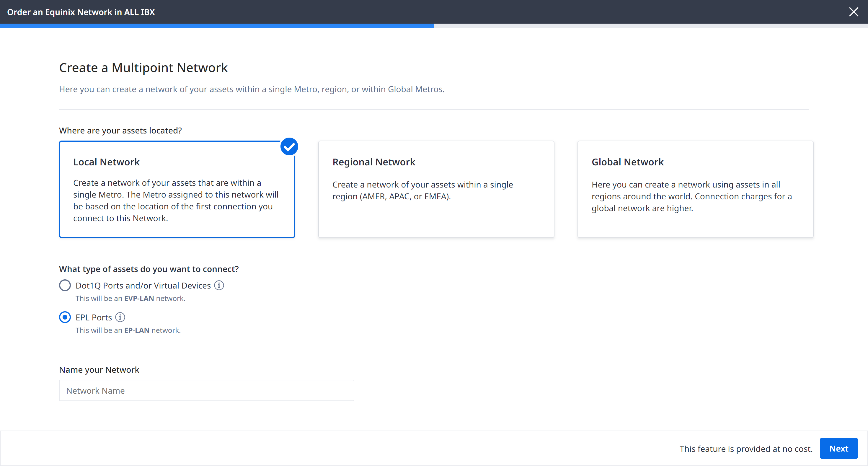Image resolution: width=868 pixels, height=466 pixels.
Task: Select Dot1Q Ports and/or Virtual Devices radio button
Action: point(65,285)
